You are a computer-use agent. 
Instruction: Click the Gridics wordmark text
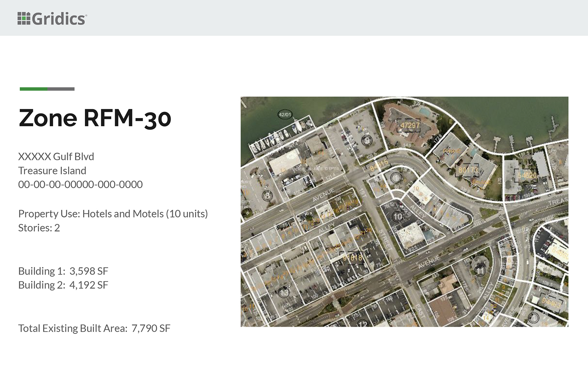point(59,19)
